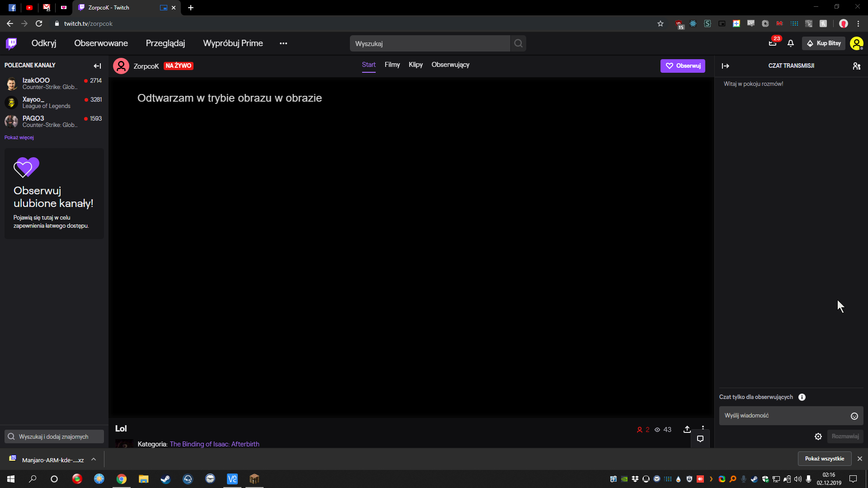Click the chat info icon
The height and width of the screenshot is (488, 868).
pos(802,397)
